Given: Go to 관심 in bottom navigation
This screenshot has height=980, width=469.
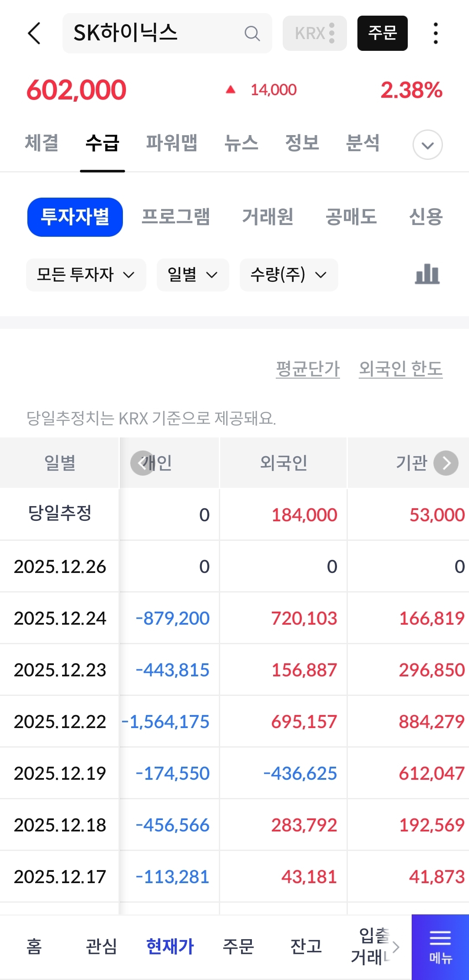Looking at the screenshot, I should (101, 946).
